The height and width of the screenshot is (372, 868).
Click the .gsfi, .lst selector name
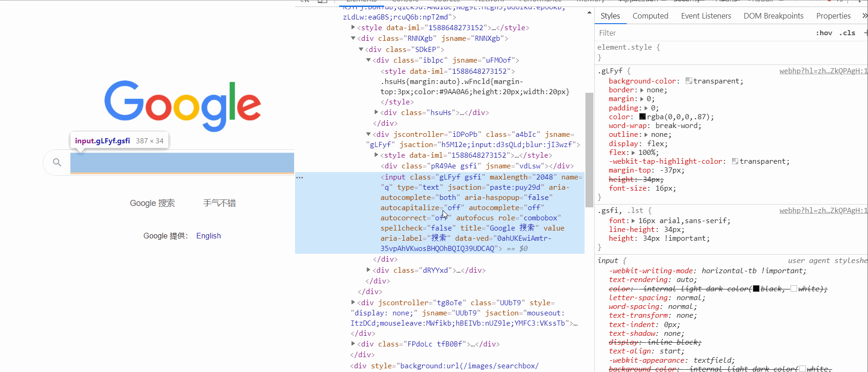pyautogui.click(x=621, y=211)
